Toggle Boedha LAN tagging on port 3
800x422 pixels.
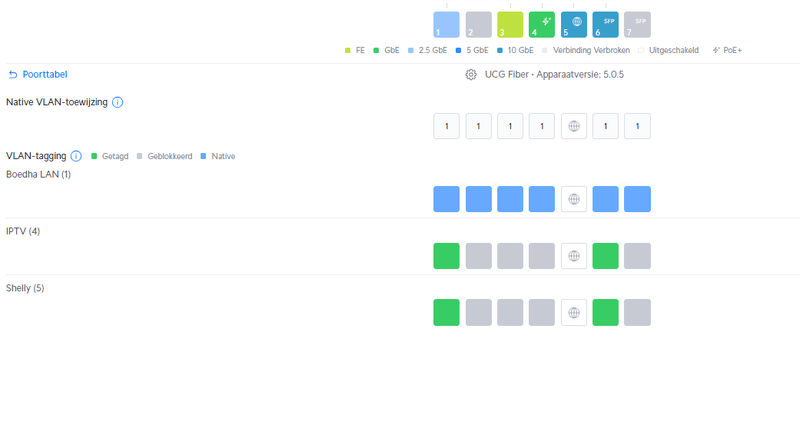(510, 199)
